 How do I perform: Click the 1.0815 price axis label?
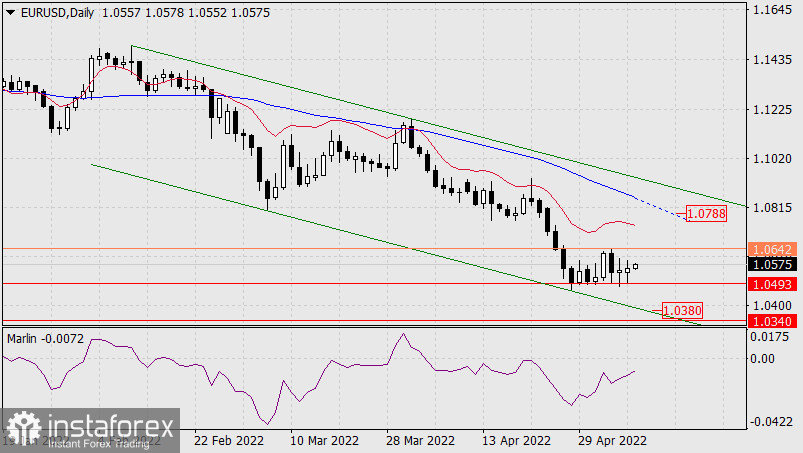coord(773,207)
